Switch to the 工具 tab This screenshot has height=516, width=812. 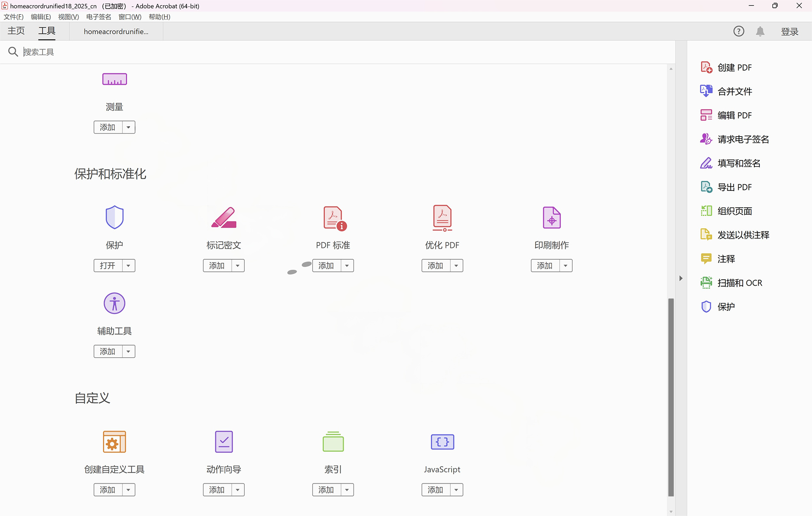pyautogui.click(x=47, y=31)
